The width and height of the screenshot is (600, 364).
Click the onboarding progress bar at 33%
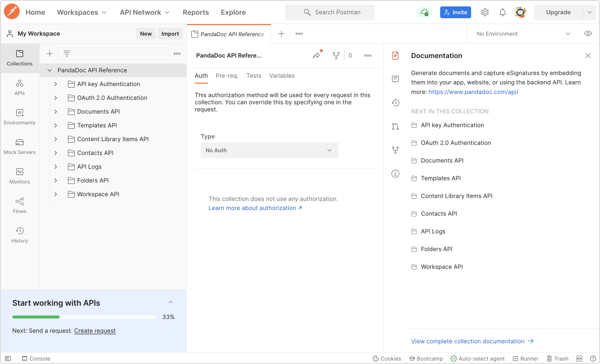tap(84, 317)
